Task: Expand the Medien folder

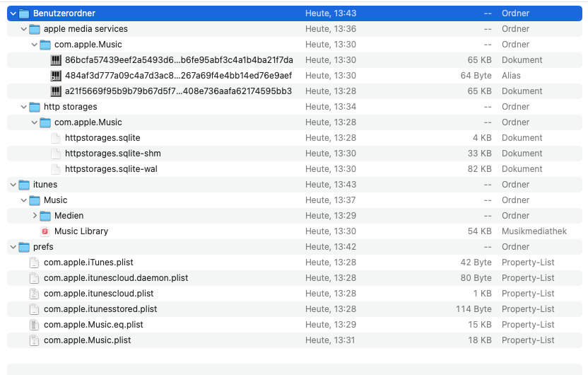Action: coord(35,216)
